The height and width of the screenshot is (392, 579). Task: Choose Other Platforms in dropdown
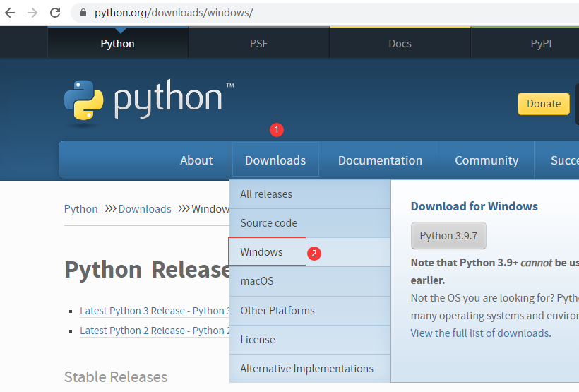click(310, 311)
